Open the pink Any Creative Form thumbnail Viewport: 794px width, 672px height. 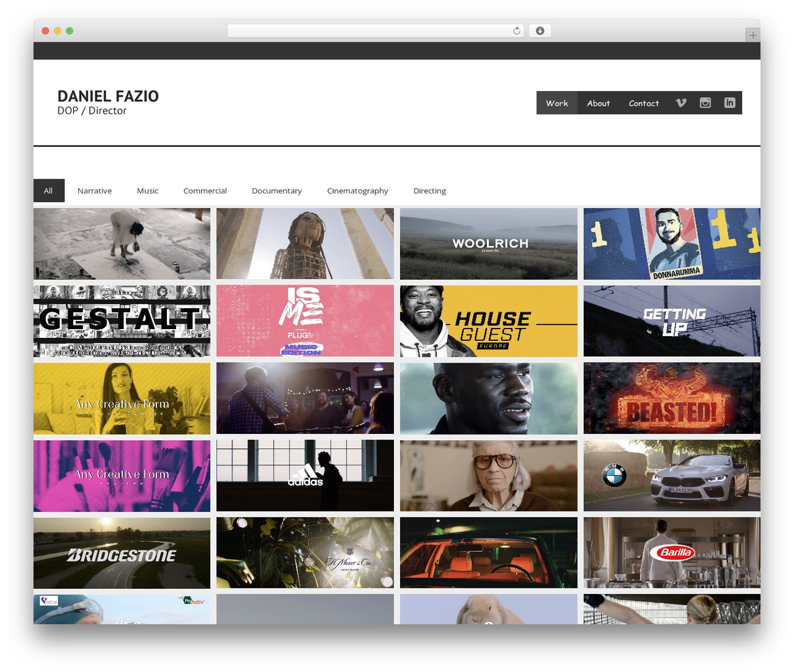[122, 475]
